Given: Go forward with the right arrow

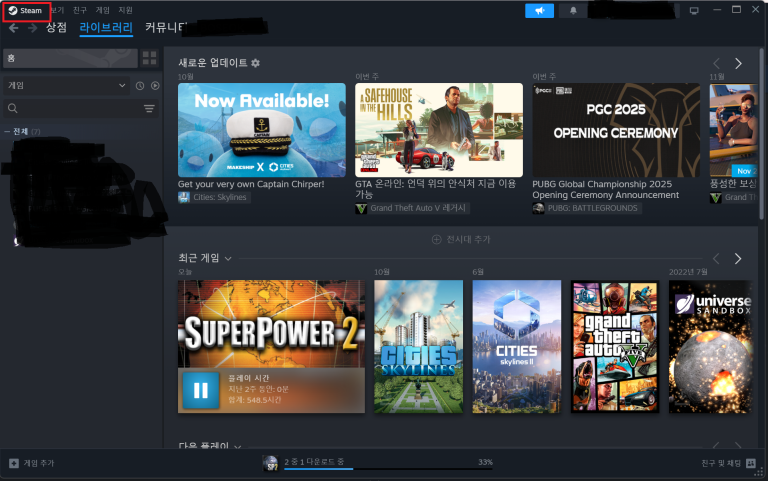Looking at the screenshot, I should pyautogui.click(x=32, y=28).
